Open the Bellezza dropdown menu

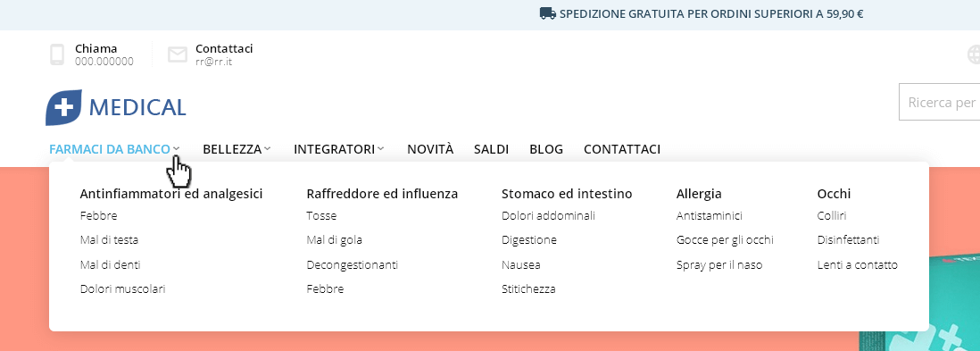[x=237, y=149]
